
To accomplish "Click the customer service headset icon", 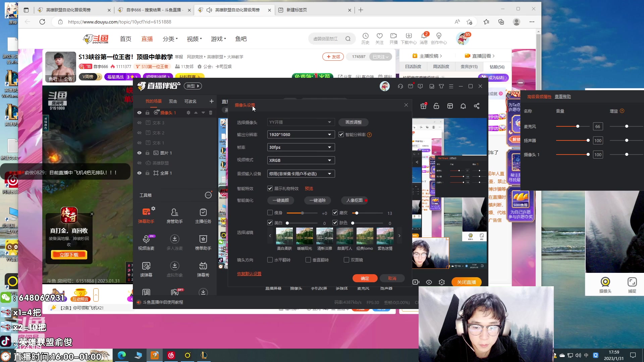I will pyautogui.click(x=400, y=86).
